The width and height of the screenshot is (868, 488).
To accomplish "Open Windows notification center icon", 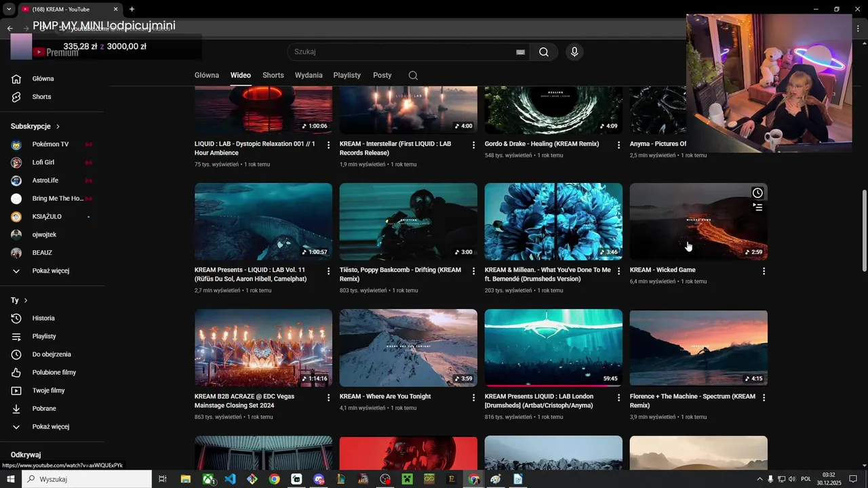I will [x=853, y=479].
